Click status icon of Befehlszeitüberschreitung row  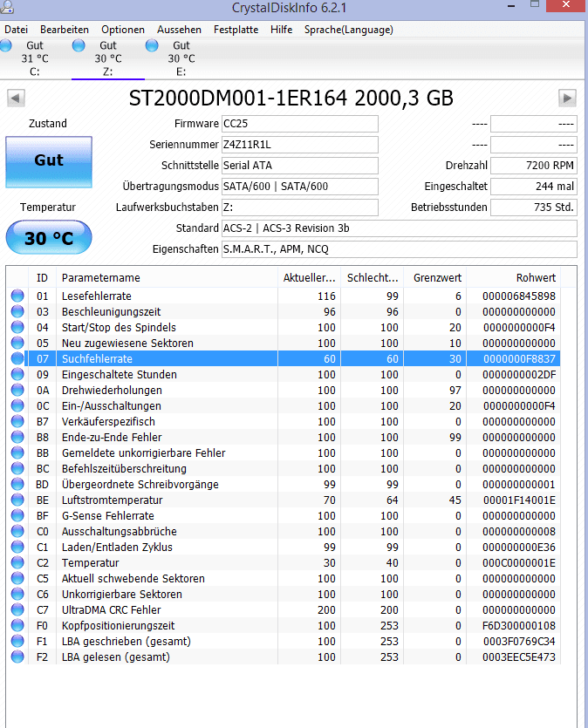click(17, 468)
